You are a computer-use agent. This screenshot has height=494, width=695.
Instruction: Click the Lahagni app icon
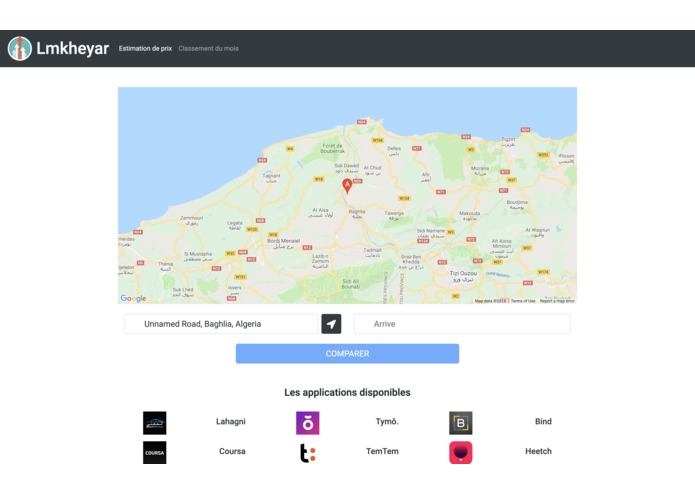click(x=155, y=423)
